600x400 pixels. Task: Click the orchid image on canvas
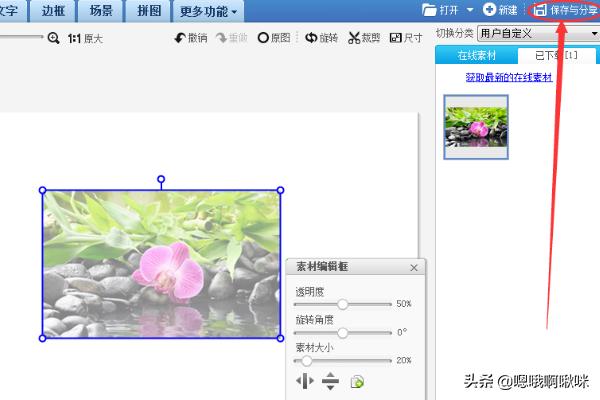coord(161,264)
